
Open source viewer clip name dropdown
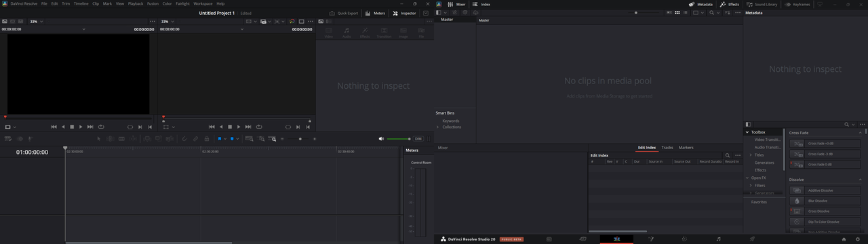coord(84,30)
